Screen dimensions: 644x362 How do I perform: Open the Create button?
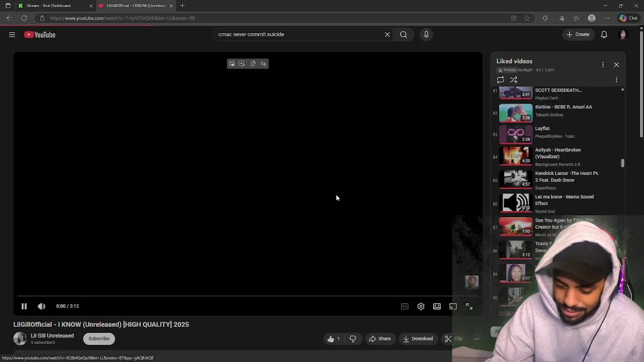pos(578,35)
